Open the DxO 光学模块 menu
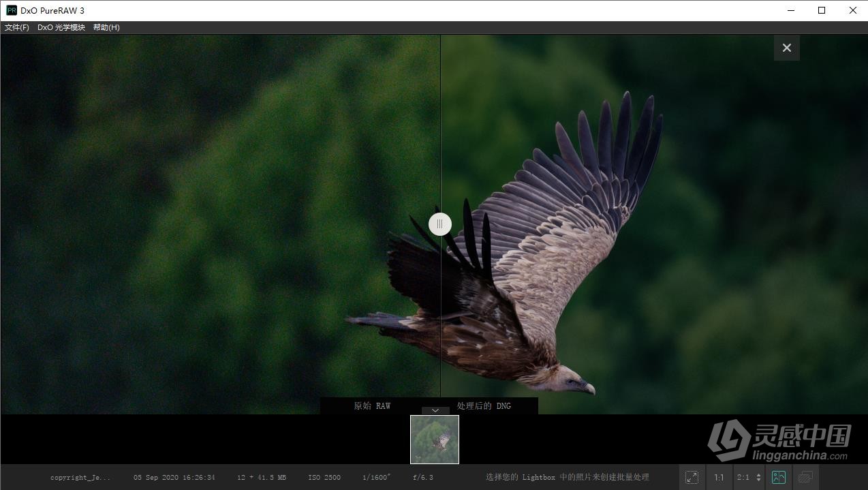 [x=61, y=27]
